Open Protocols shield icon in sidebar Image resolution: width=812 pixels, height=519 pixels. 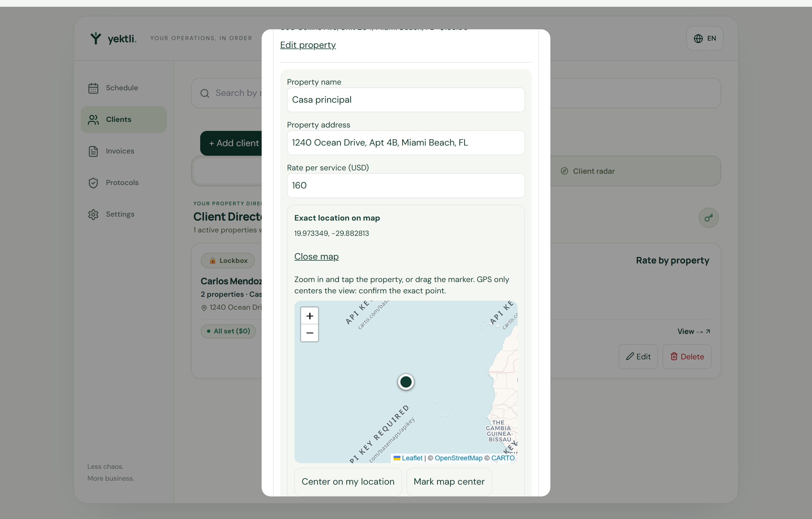click(93, 183)
